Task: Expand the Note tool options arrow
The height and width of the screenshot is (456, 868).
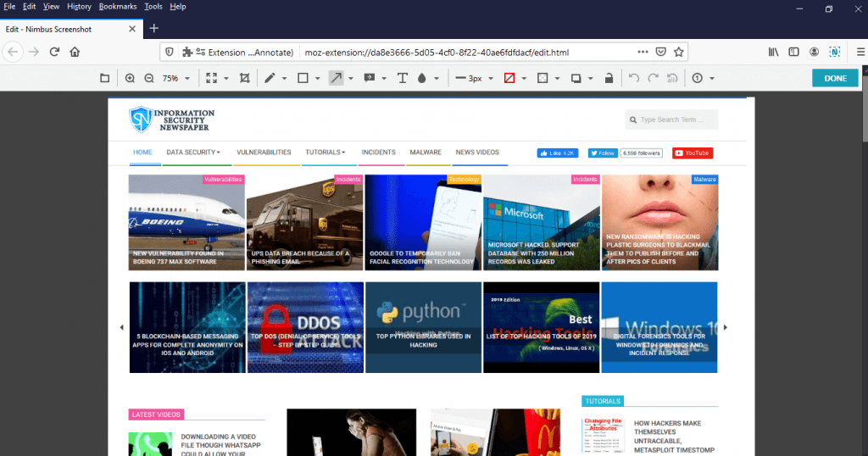Action: (x=384, y=79)
